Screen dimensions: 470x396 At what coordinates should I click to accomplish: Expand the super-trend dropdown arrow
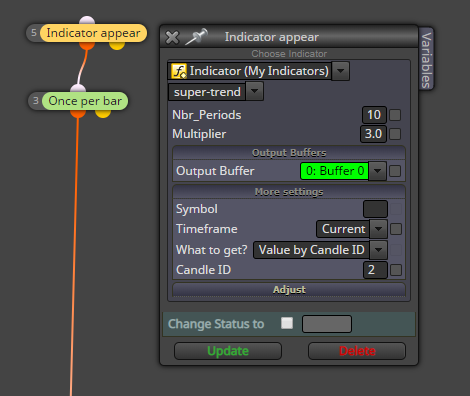click(255, 92)
